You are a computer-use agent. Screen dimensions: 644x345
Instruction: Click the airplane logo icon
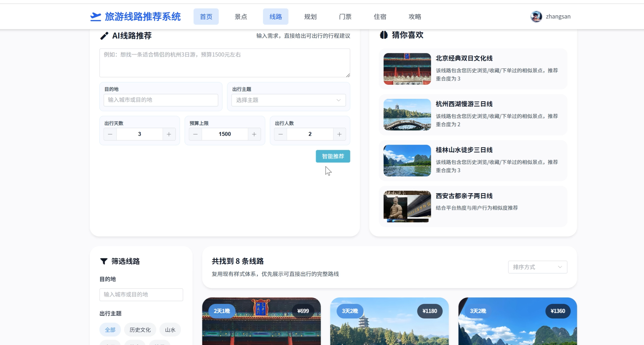[96, 17]
